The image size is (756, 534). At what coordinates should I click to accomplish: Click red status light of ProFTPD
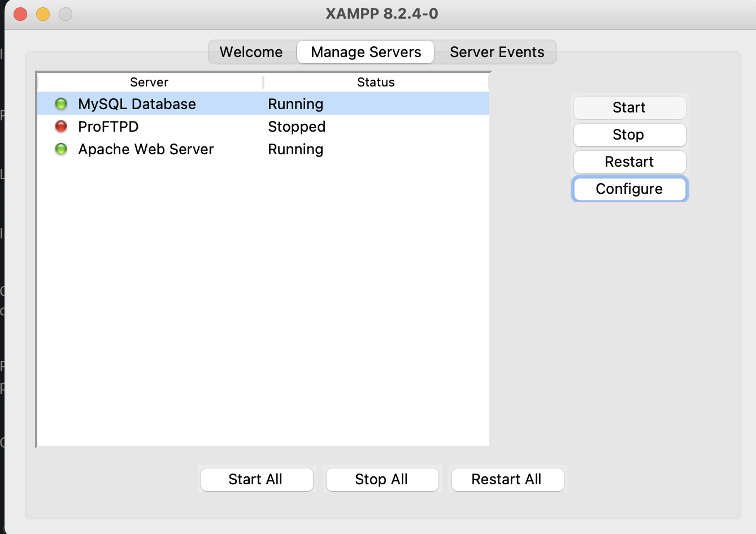[x=61, y=127]
